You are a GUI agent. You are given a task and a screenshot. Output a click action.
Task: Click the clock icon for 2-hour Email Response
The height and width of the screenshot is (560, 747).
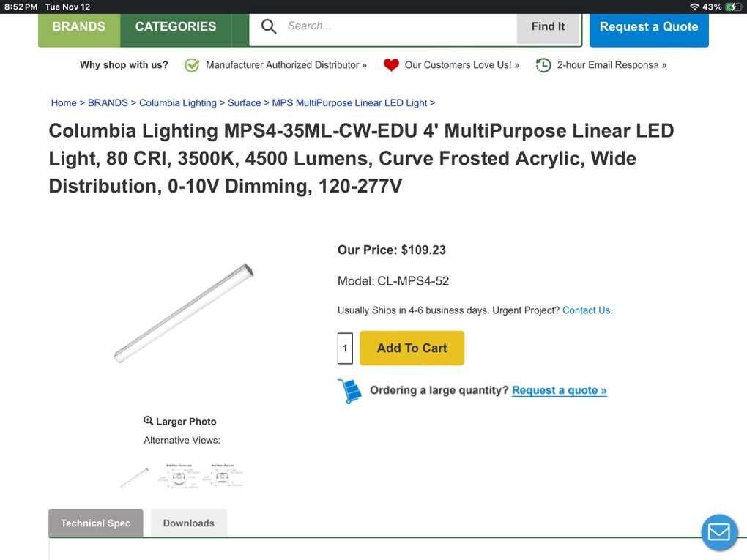tap(543, 64)
